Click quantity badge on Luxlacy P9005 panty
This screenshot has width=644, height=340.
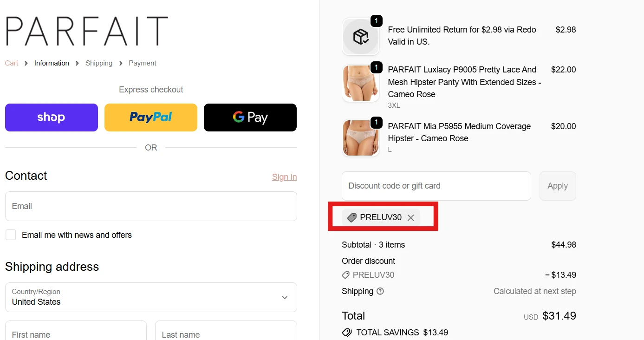click(376, 67)
